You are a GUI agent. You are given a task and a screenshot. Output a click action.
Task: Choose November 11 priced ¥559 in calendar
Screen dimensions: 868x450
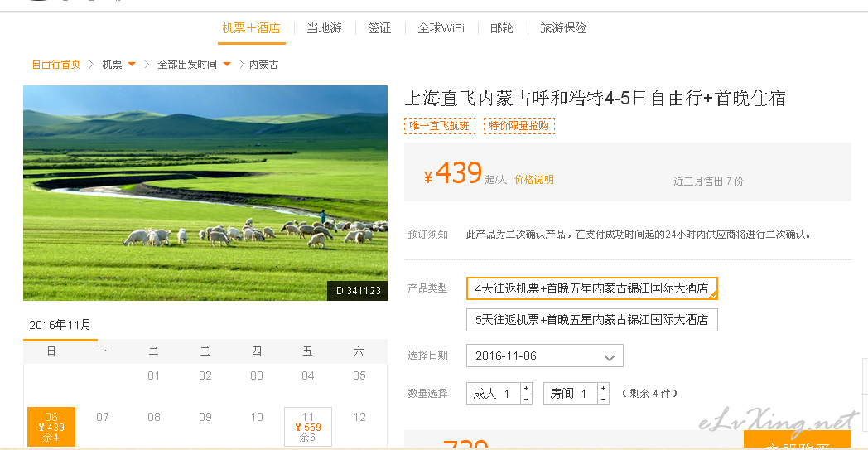point(308,427)
